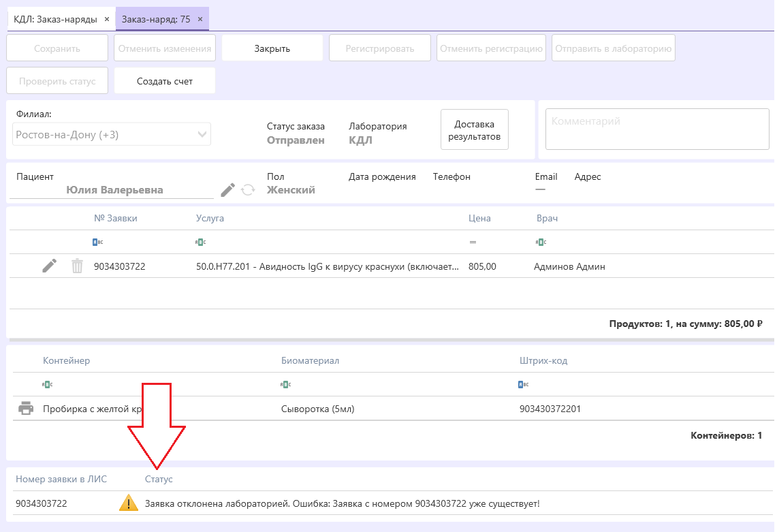This screenshot has width=777, height=532.
Task: Sort by Врач column header
Action: (x=547, y=218)
